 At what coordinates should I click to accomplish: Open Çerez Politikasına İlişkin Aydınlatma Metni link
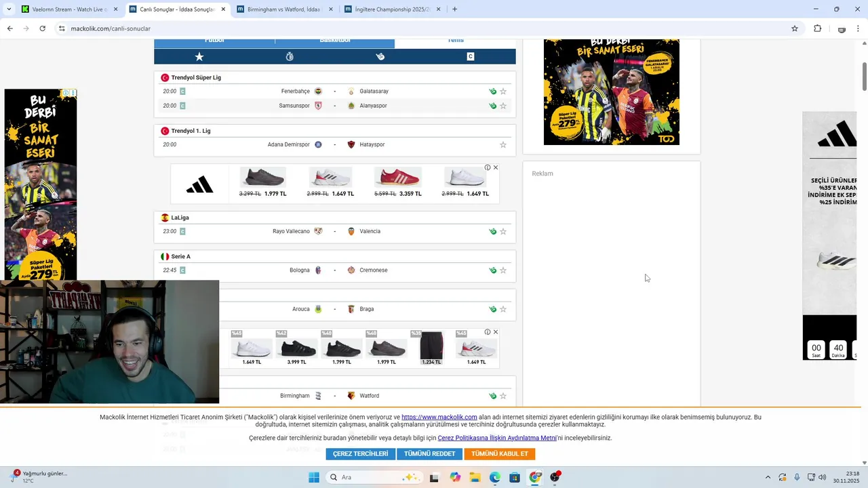point(497,439)
